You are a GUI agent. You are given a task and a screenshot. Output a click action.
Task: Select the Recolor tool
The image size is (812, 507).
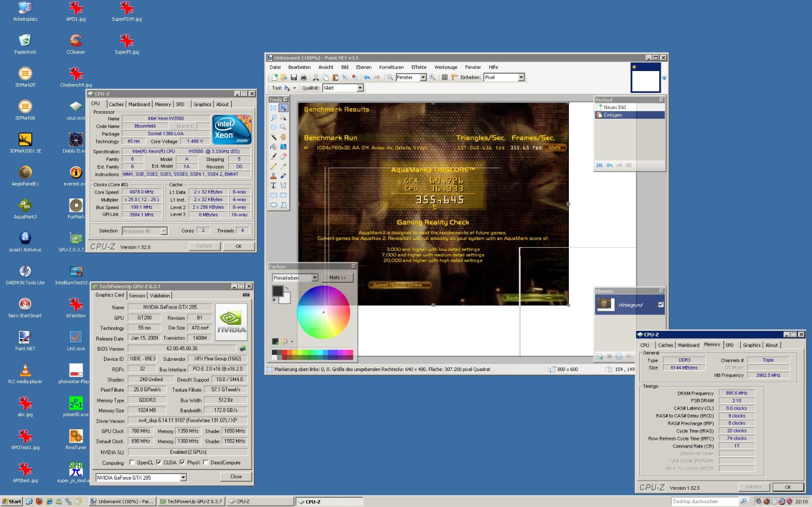(x=283, y=176)
